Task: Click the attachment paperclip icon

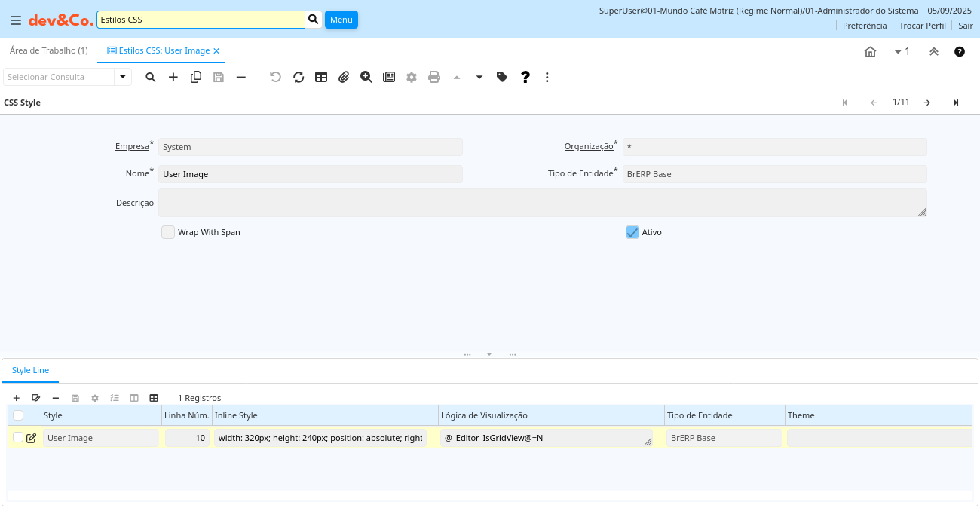Action: coord(344,77)
